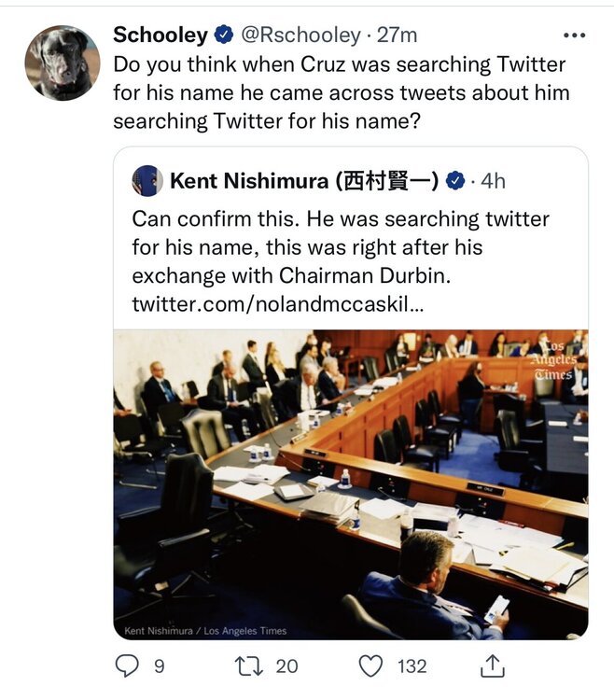This screenshot has width=614, height=700.
Task: Click Schooley's blue verified badge
Action: click(x=225, y=35)
